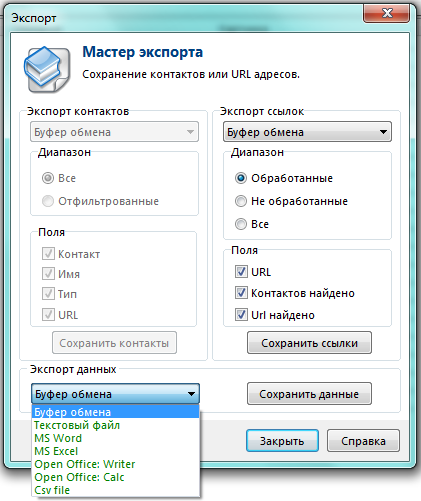Open the Экспорт ссылок destination dropdown
The height and width of the screenshot is (501, 421).
click(x=307, y=132)
